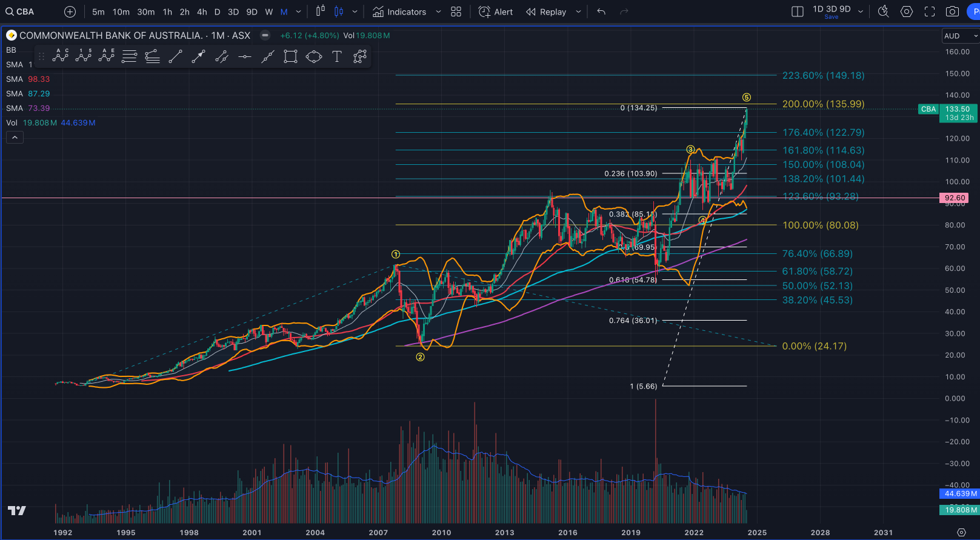
Task: Select the arrow line drawing tool
Action: tap(199, 56)
